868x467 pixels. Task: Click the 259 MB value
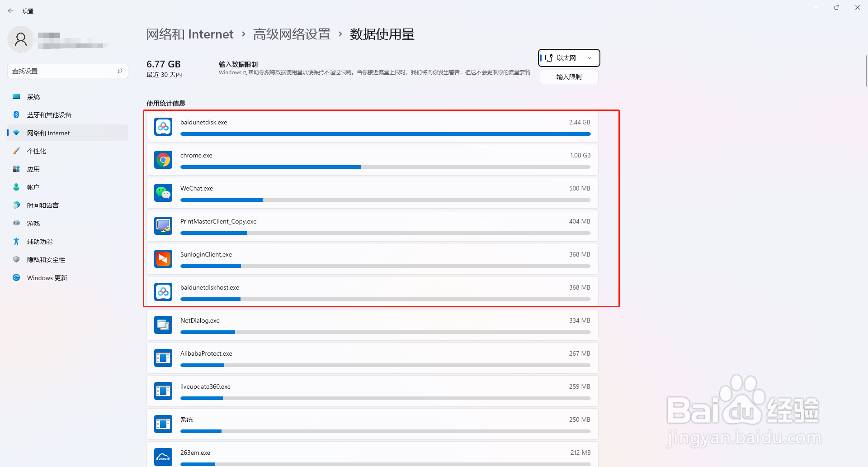coord(580,386)
